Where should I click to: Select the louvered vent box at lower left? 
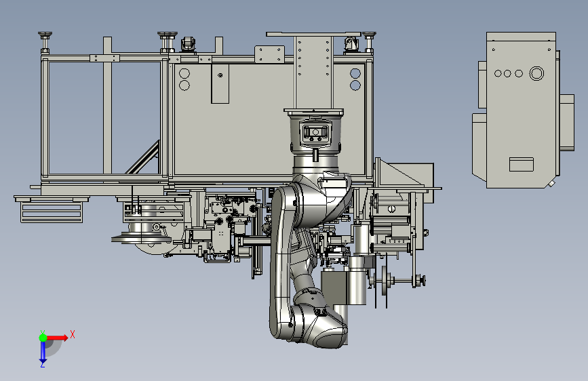click(x=52, y=213)
